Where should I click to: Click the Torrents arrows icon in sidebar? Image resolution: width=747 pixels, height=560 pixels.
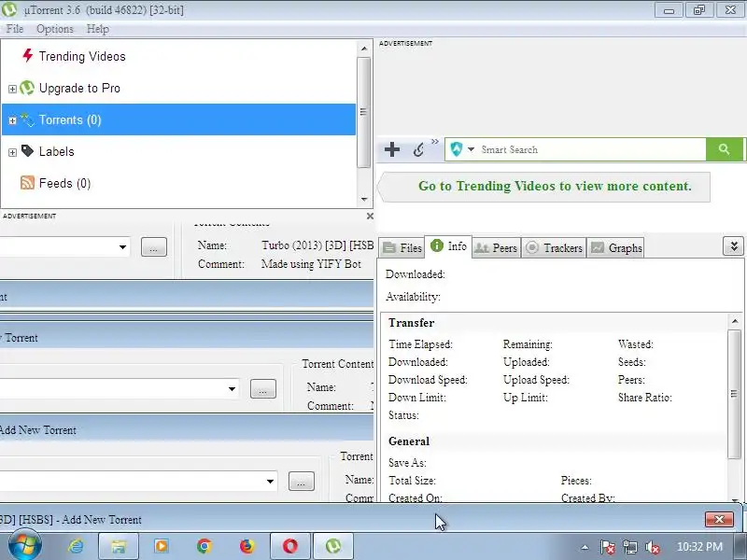[x=28, y=119]
